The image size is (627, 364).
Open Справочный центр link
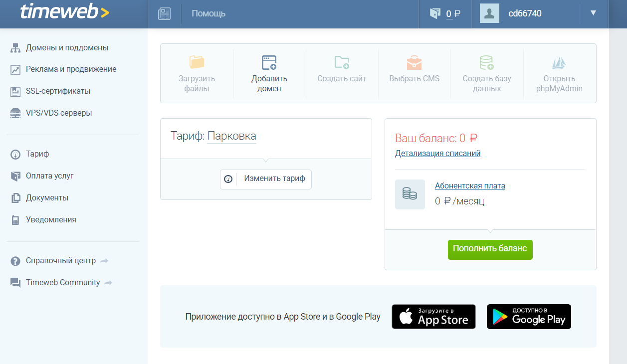pyautogui.click(x=61, y=261)
